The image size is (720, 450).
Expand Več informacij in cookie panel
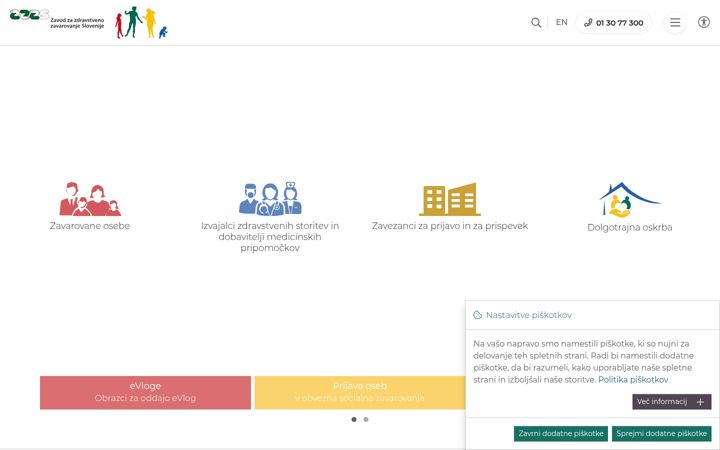[x=672, y=402]
